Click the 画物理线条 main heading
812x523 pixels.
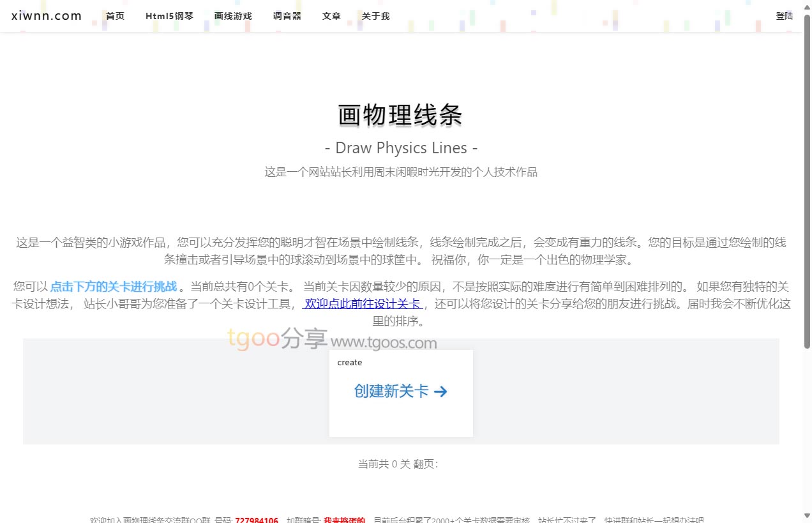pyautogui.click(x=400, y=116)
